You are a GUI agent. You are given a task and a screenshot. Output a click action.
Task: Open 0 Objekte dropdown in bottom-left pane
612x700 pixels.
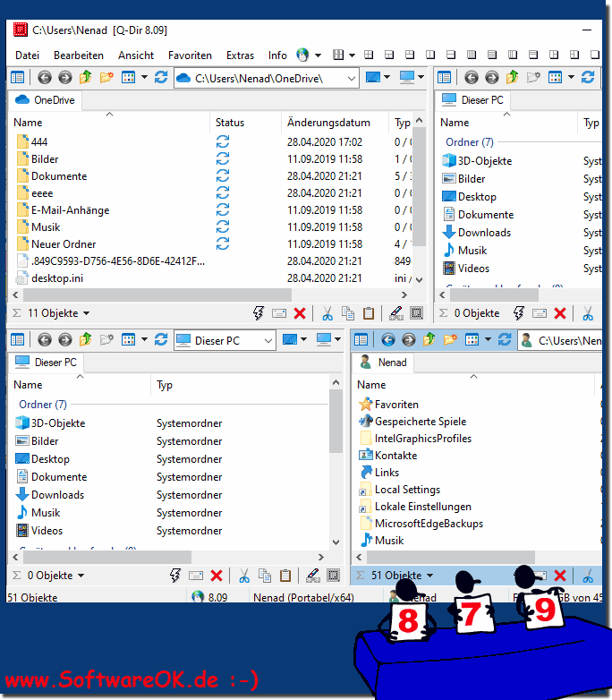coord(81,576)
